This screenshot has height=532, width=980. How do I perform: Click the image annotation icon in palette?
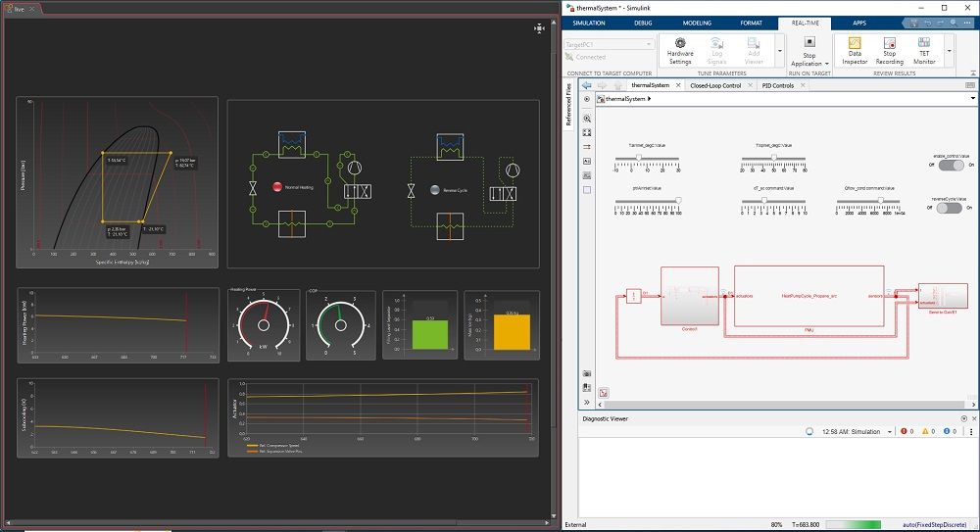pos(587,175)
